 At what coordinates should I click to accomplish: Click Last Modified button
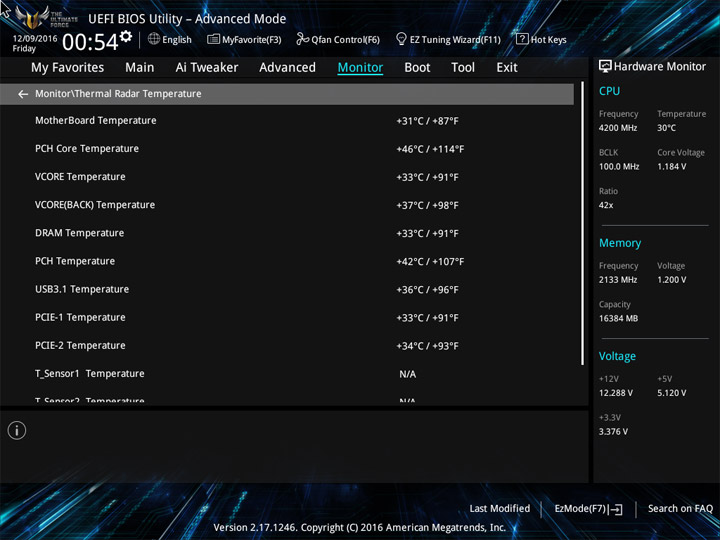click(500, 509)
